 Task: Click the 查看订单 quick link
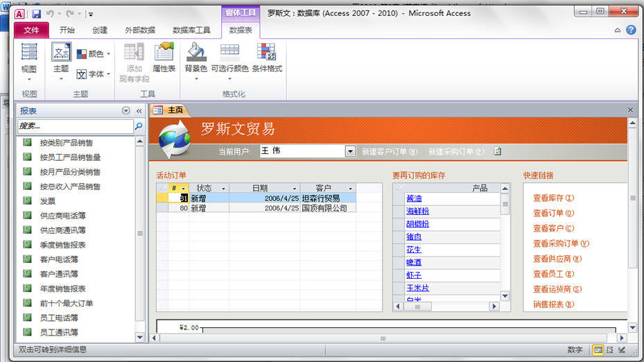click(x=553, y=214)
